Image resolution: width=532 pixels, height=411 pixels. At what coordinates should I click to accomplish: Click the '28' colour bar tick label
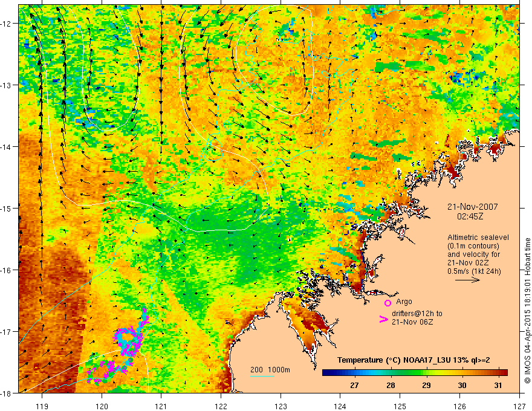coord(391,385)
